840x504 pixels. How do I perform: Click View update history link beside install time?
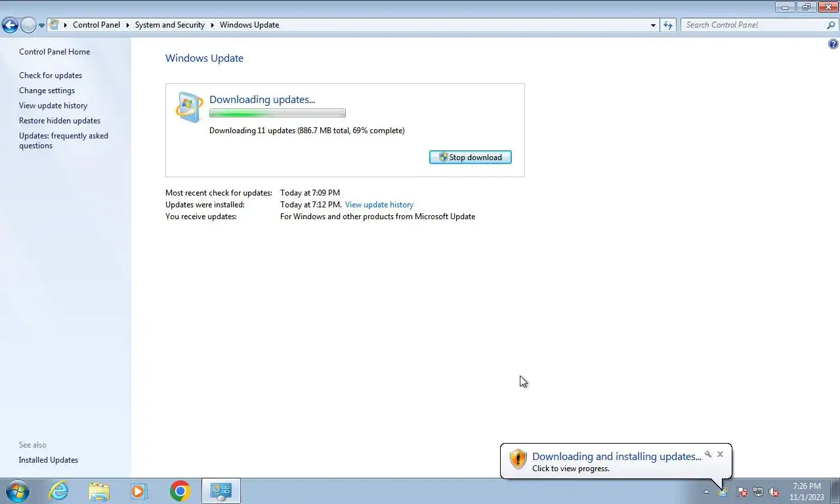click(379, 205)
